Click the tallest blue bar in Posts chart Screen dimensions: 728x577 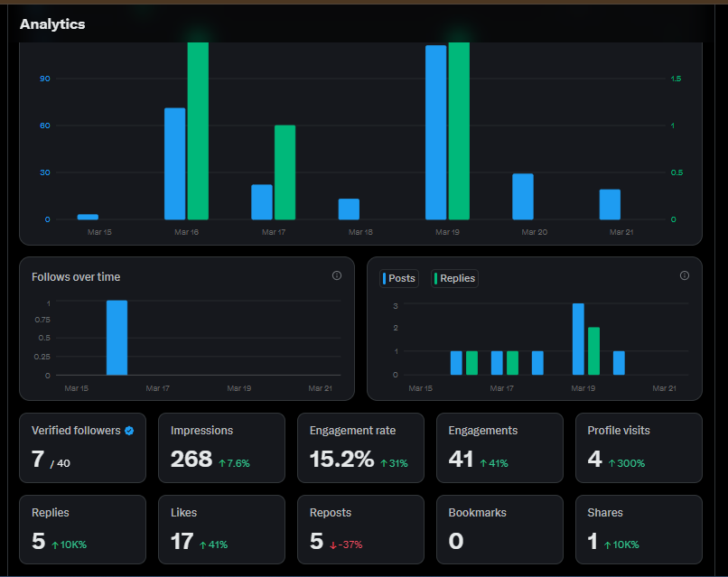(578, 339)
